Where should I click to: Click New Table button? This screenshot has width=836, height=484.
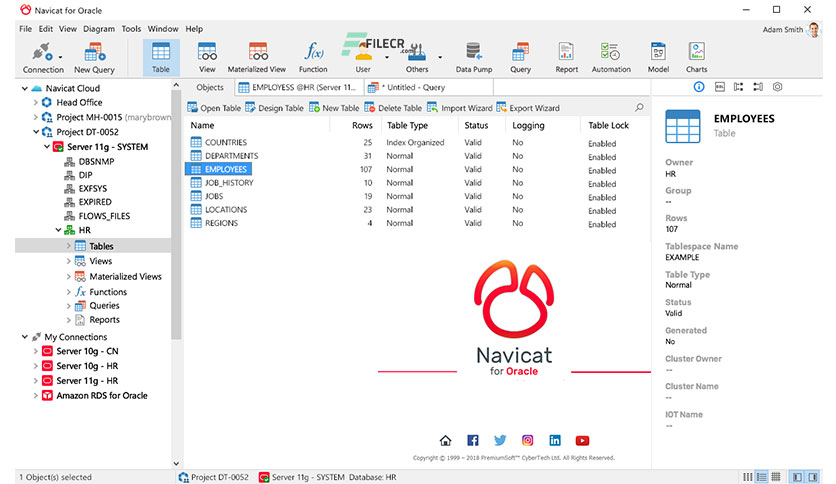click(x=334, y=108)
